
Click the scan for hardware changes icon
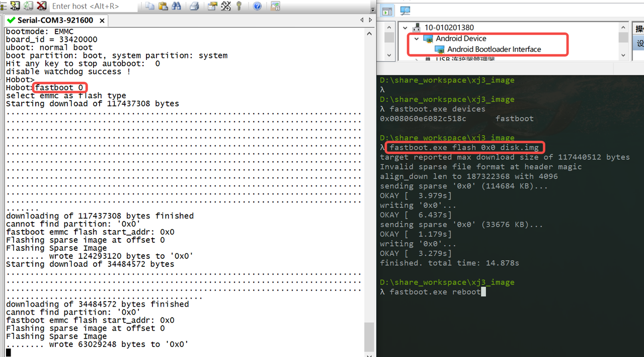pyautogui.click(x=405, y=11)
